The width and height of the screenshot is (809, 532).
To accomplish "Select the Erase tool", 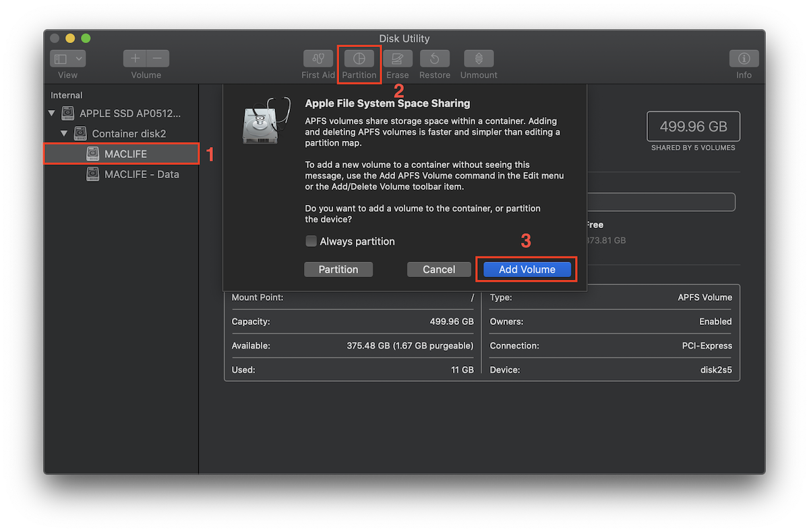I will tap(398, 59).
